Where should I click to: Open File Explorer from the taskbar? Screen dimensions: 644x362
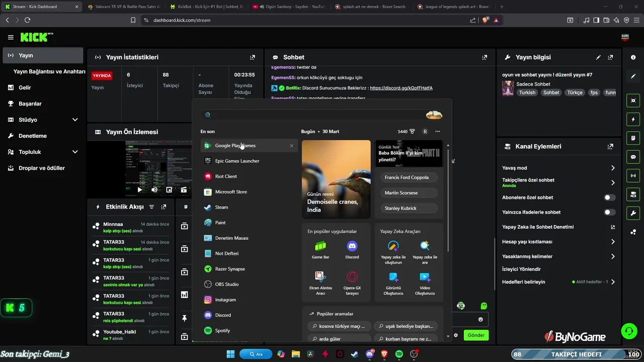295,354
